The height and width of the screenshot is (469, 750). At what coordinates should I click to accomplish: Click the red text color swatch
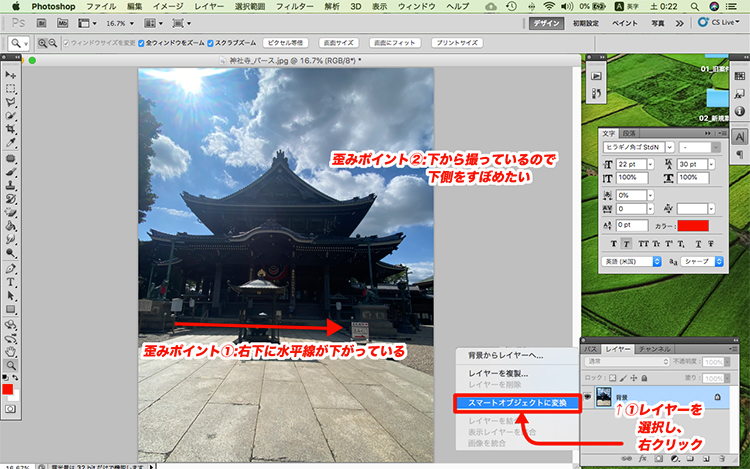click(x=693, y=226)
